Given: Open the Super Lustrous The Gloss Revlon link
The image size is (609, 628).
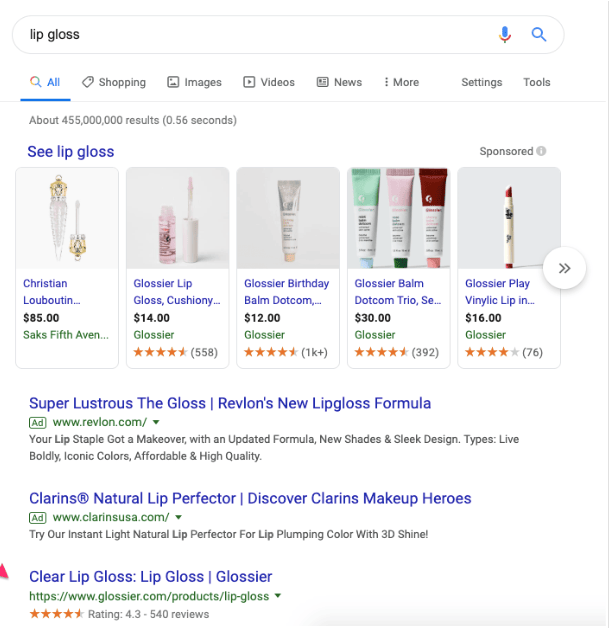Looking at the screenshot, I should click(x=230, y=404).
